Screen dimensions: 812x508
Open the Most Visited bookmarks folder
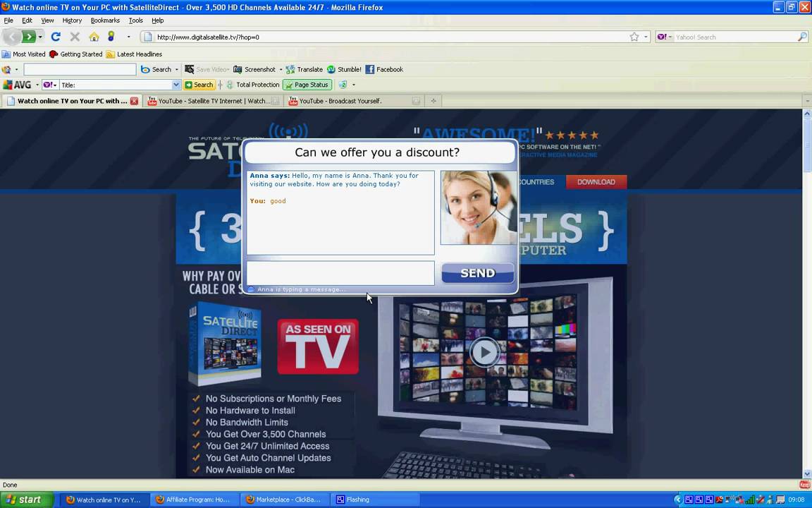point(24,54)
